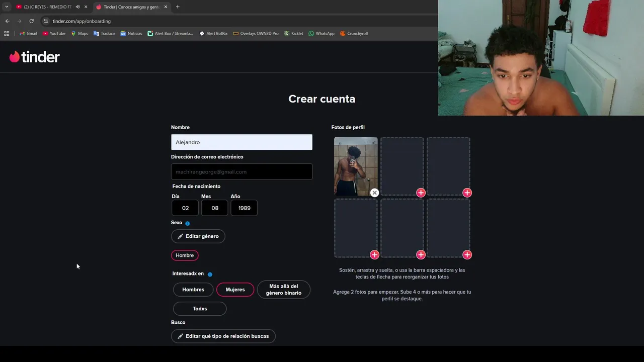The width and height of the screenshot is (644, 362).
Task: Open the Alert BotRix bookmark
Action: 213,34
